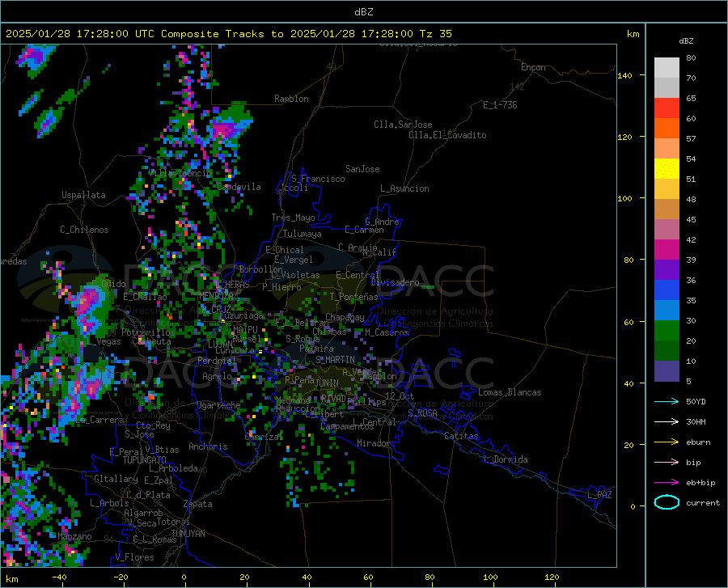Click the 50YD legend label
Image resolution: width=728 pixels, height=588 pixels.
[696, 401]
